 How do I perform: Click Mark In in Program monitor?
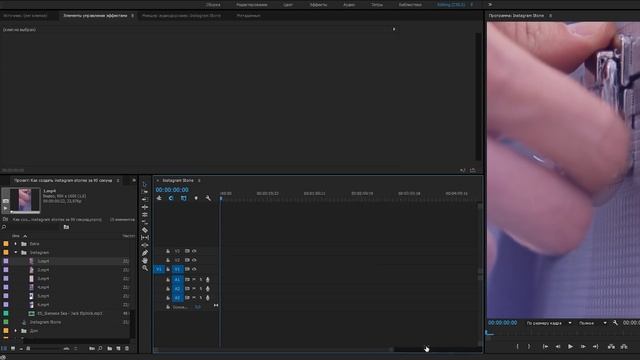tap(518, 347)
